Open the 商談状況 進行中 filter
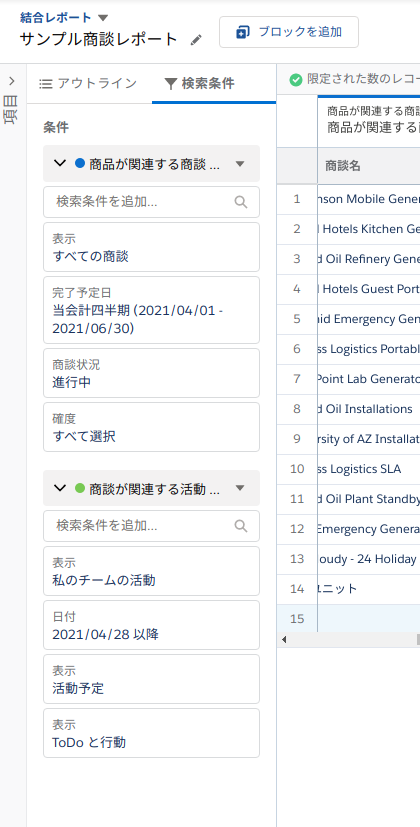The image size is (420, 827). [151, 373]
